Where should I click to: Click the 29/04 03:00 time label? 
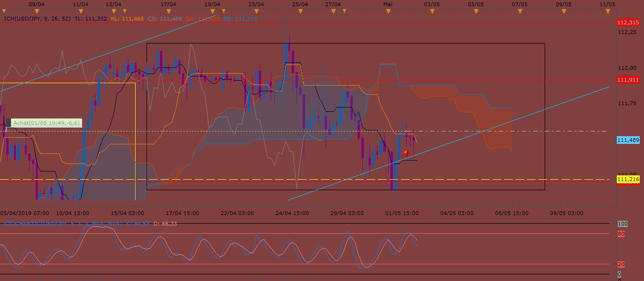point(347,213)
